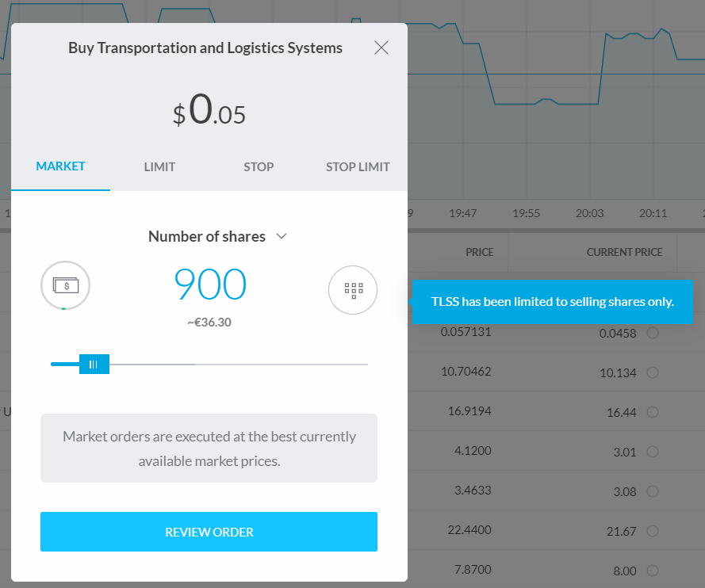Close the Buy Transportation and Logistics dialog
This screenshot has width=705, height=588.
381,48
